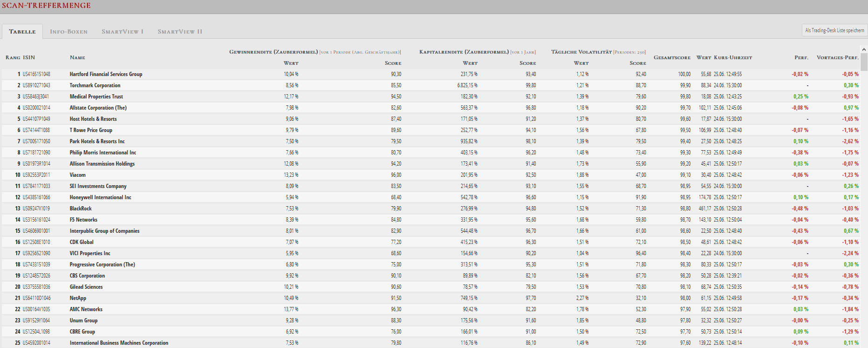This screenshot has width=868, height=348.
Task: Open Torchmark Corporation stock link
Action: (x=95, y=85)
